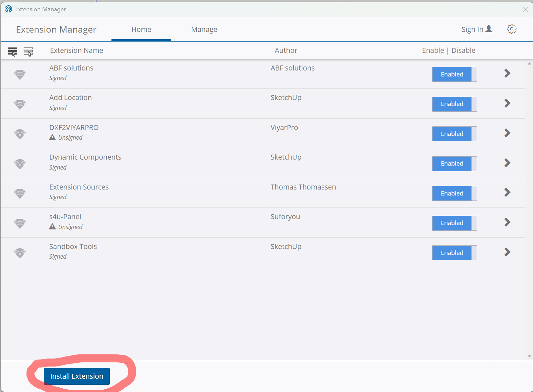
Task: Toggle Enabled switch for Extension Sources
Action: click(x=454, y=194)
